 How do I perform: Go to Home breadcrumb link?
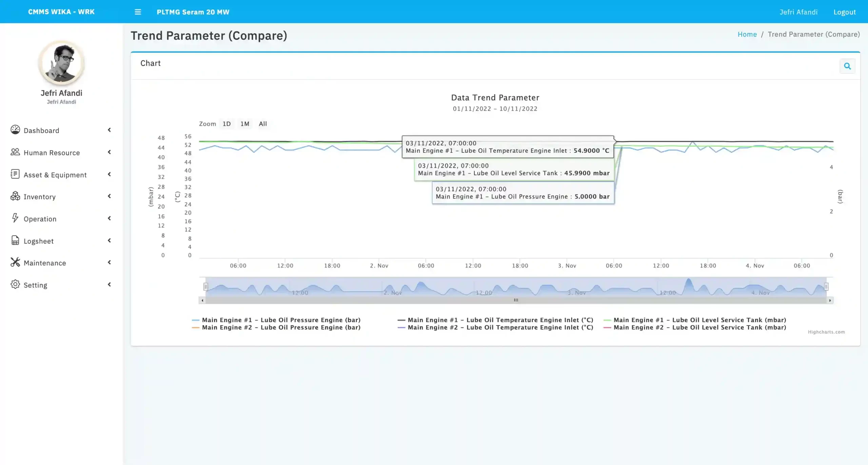click(x=747, y=34)
